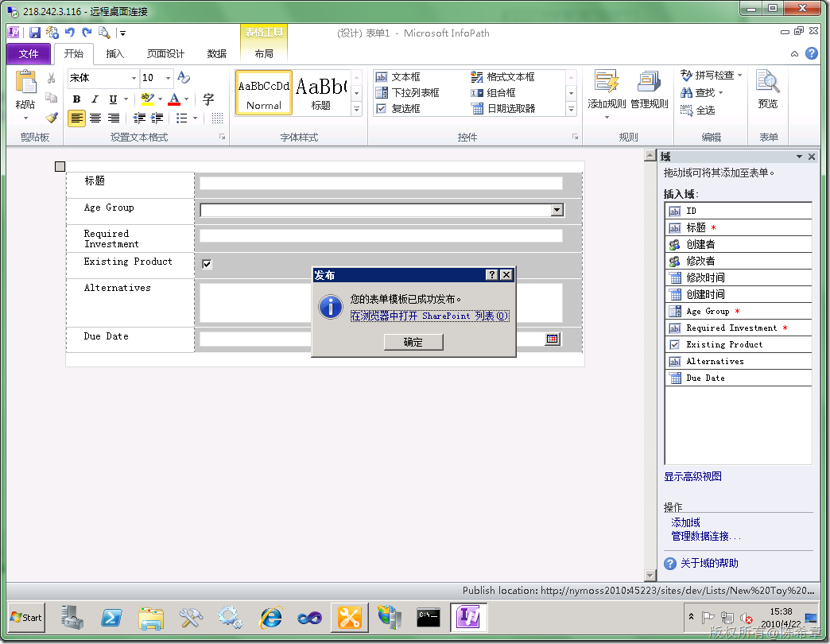The height and width of the screenshot is (644, 830).
Task: Open the command prompt from the taskbar
Action: tap(429, 617)
